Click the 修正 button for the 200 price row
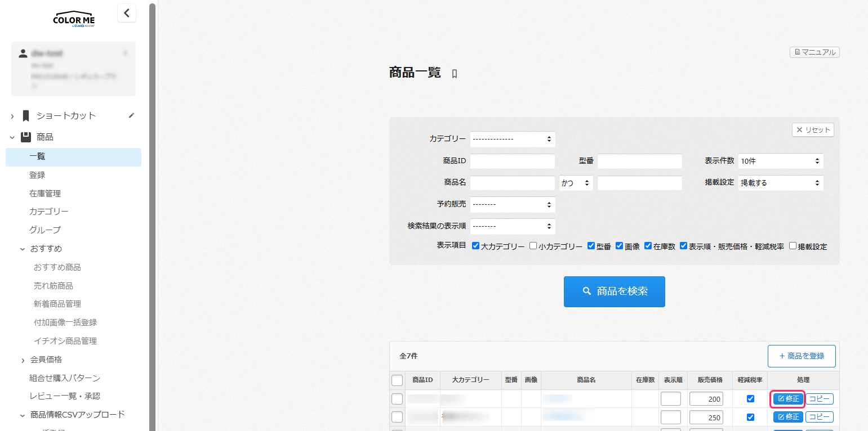 [x=788, y=399]
